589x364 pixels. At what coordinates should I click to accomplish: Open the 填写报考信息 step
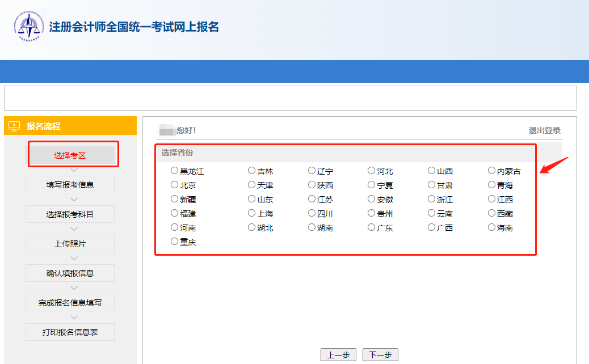70,184
